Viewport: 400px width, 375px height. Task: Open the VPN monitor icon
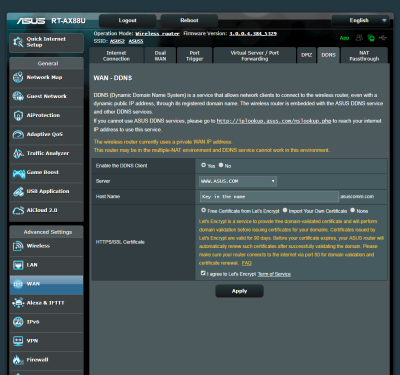click(18, 341)
